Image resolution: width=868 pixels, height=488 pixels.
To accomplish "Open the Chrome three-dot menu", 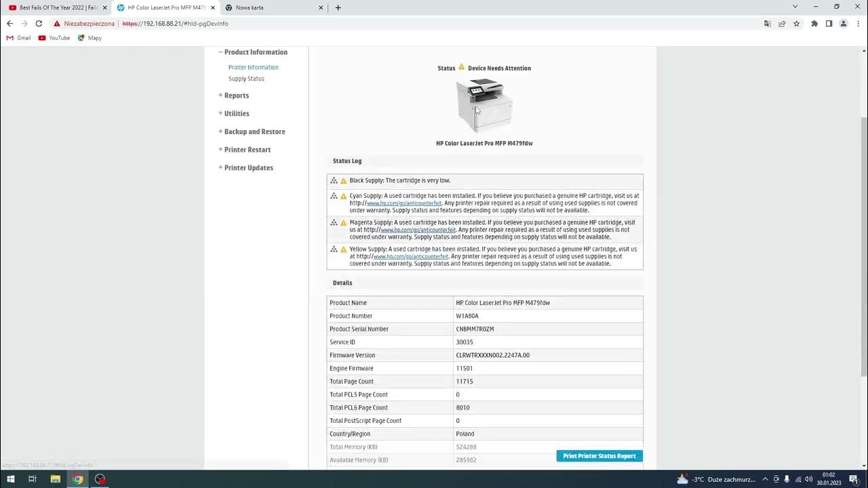I will (x=857, y=23).
